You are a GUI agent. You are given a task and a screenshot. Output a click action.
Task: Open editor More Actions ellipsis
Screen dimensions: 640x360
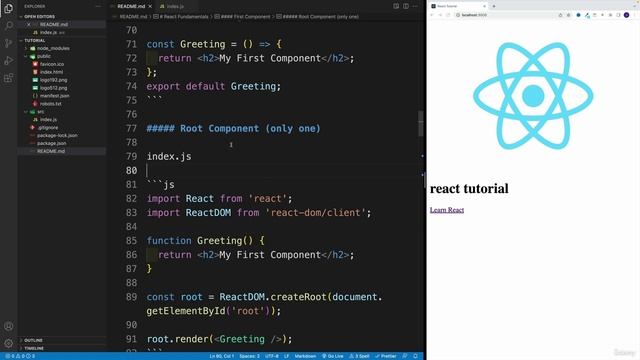(415, 6)
